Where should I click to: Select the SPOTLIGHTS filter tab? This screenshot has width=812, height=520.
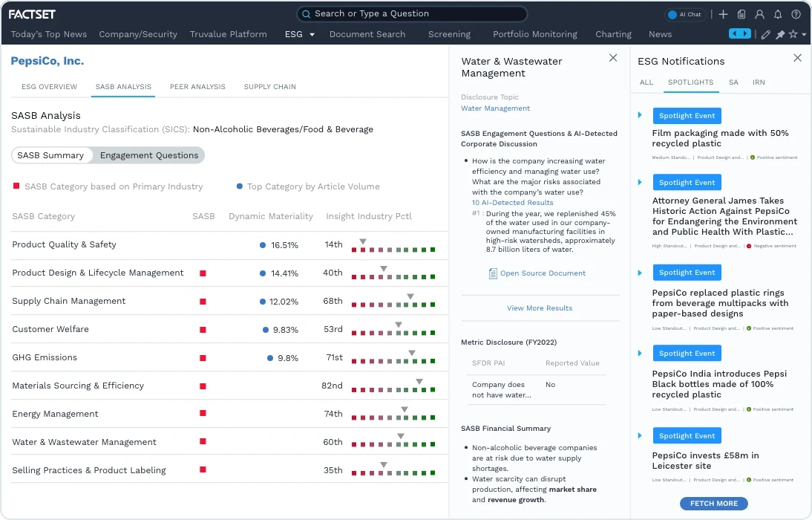click(x=691, y=82)
